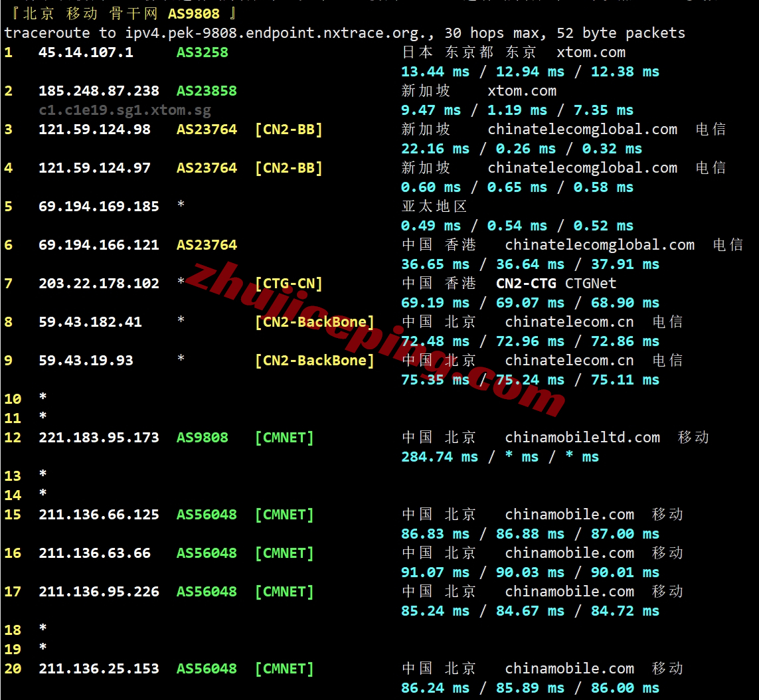Click IP 59.43.182.41
Image resolution: width=759 pixels, height=700 pixels.
(x=90, y=322)
